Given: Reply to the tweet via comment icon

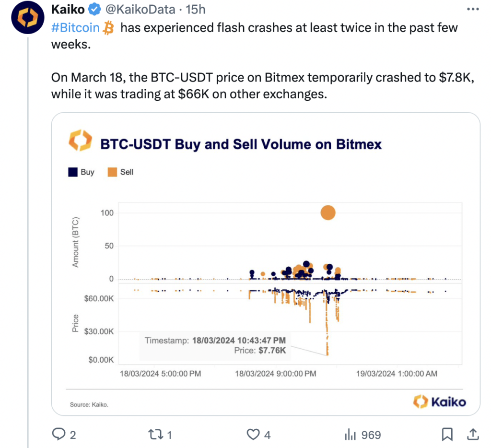Looking at the screenshot, I should (59, 435).
